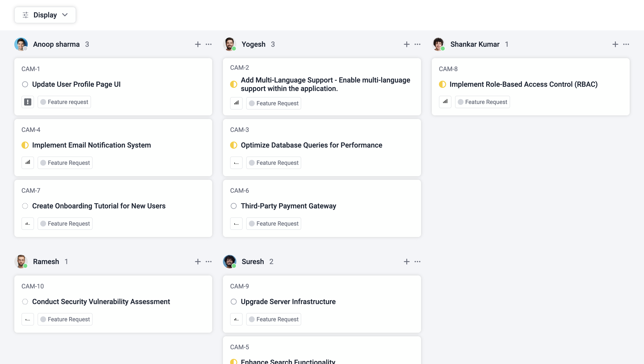The width and height of the screenshot is (644, 364).
Task: Toggle the status circle on Third-Party Payment Gateway
Action: (x=234, y=206)
